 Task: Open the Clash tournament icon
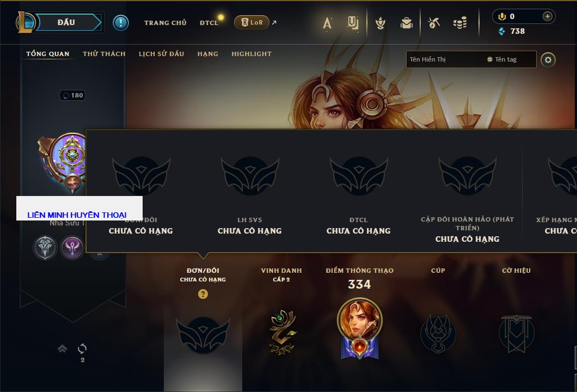pos(433,23)
